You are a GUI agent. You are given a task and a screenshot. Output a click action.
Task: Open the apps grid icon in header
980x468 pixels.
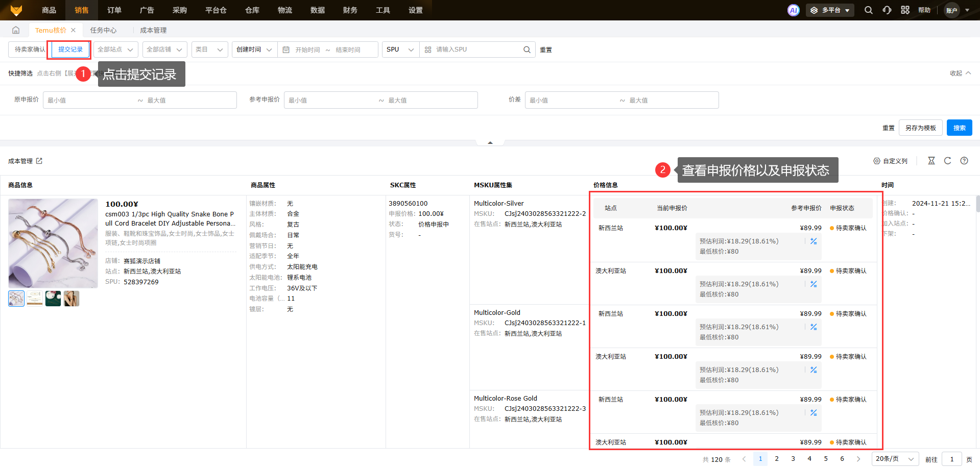905,10
